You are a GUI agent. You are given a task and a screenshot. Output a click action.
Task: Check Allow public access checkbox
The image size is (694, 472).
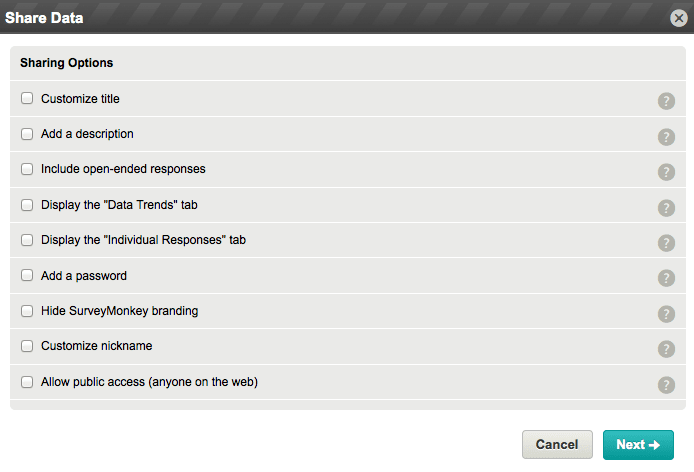[27, 382]
